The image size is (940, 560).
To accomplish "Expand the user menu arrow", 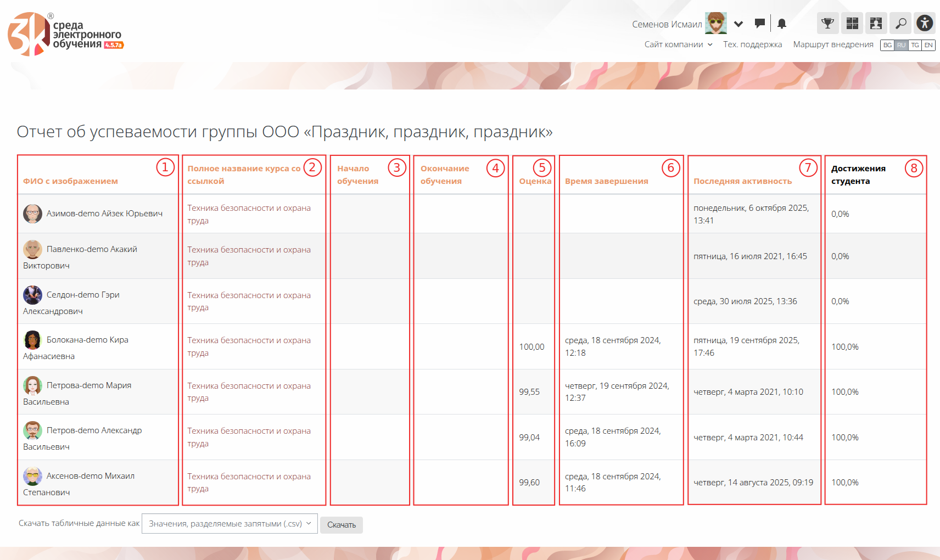I will click(738, 24).
